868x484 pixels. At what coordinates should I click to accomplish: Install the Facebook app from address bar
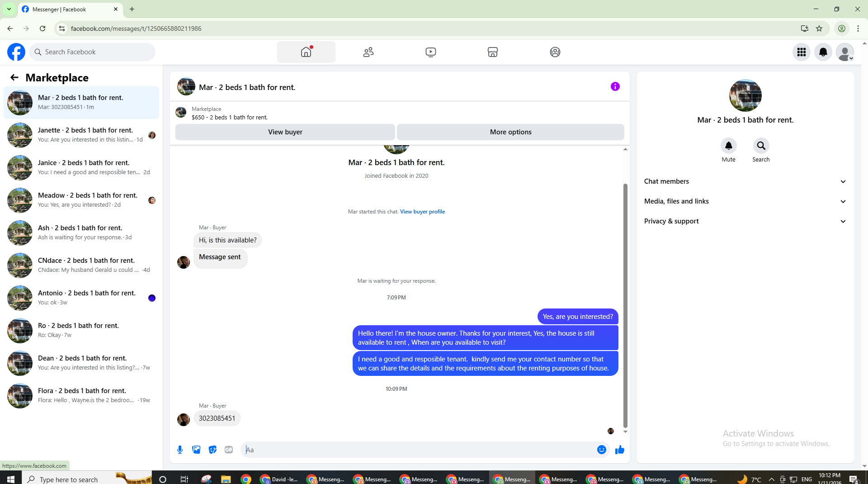(804, 28)
